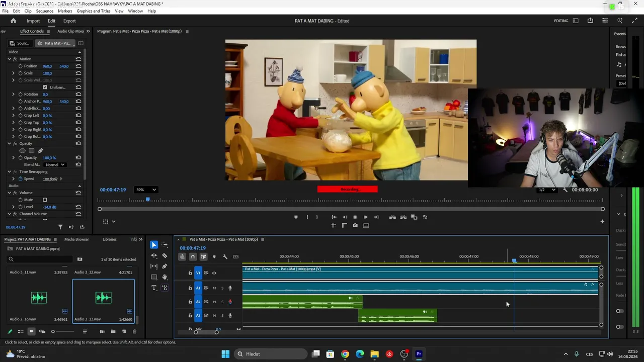Open the Sequence menu

pos(45,11)
